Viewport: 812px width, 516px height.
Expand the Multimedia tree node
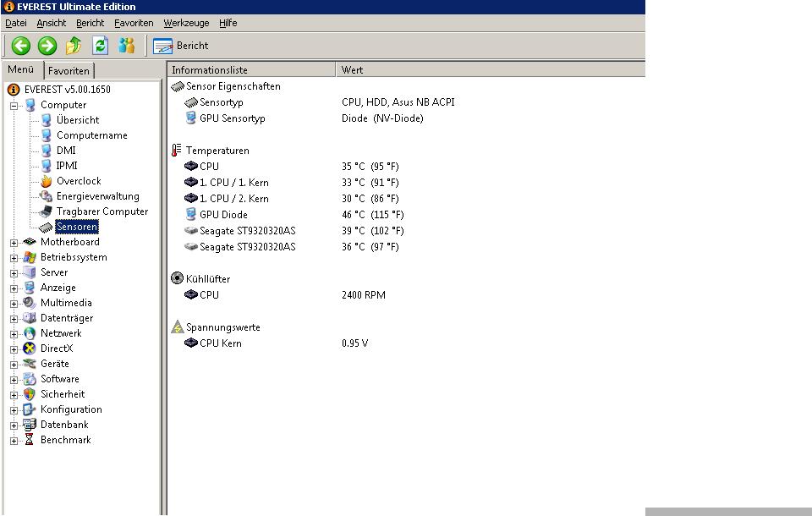point(14,304)
